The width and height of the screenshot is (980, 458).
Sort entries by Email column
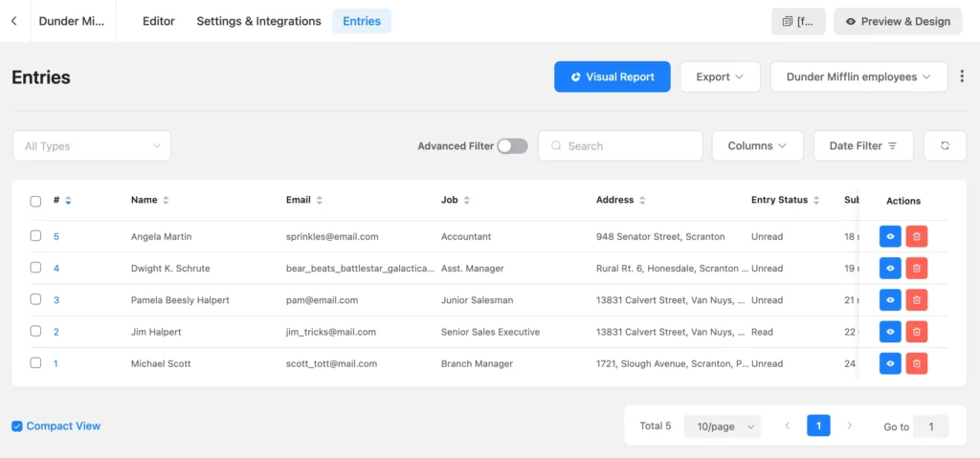tap(320, 201)
